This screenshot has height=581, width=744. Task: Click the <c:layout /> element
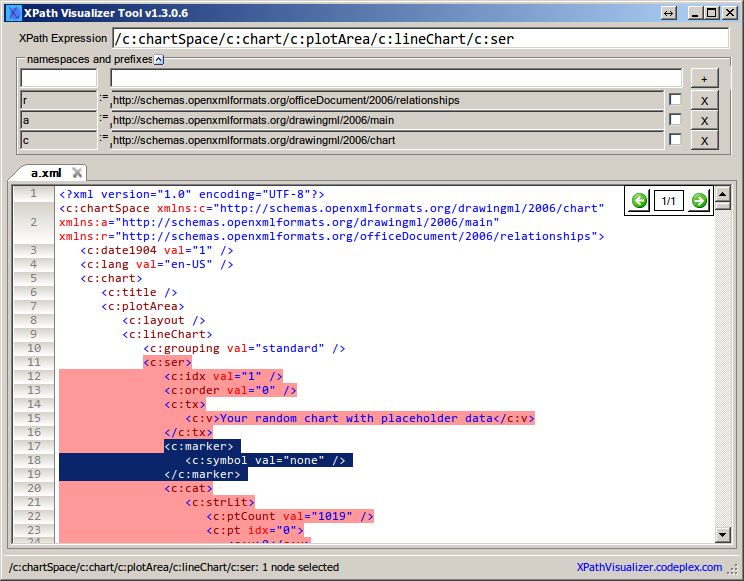click(x=164, y=320)
